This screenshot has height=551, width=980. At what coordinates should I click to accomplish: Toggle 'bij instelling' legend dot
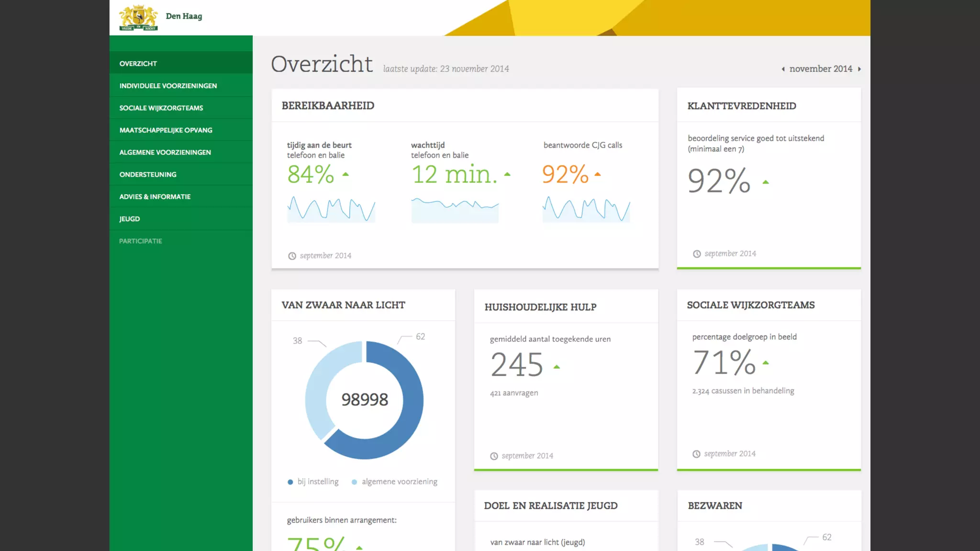(290, 482)
